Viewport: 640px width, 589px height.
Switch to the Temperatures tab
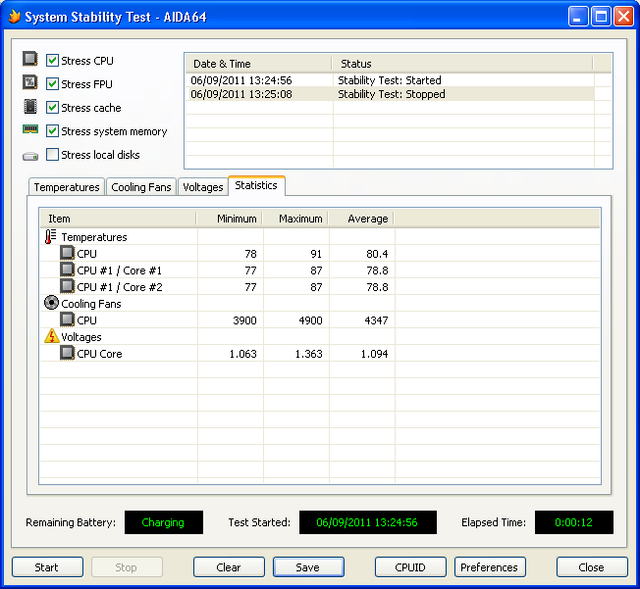[x=67, y=187]
